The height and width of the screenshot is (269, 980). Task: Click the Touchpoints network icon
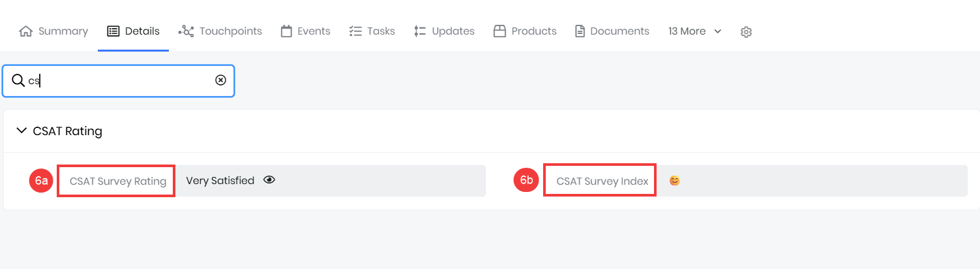[186, 31]
